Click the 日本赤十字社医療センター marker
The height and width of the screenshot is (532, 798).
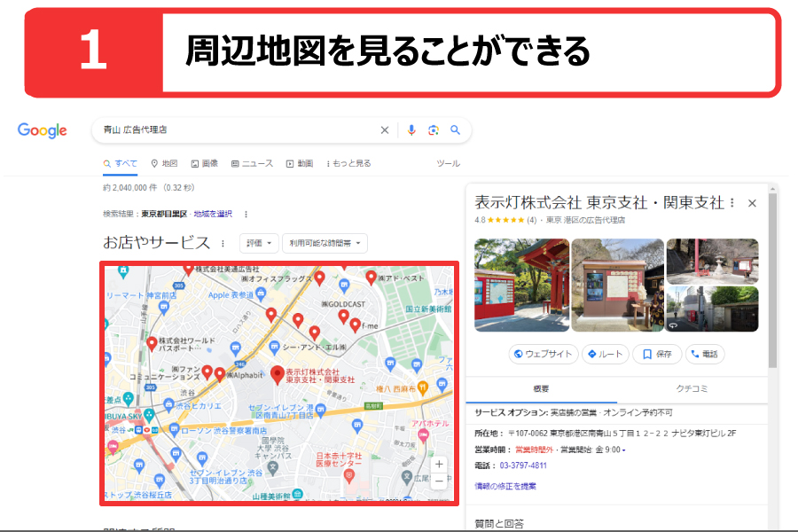click(x=348, y=476)
